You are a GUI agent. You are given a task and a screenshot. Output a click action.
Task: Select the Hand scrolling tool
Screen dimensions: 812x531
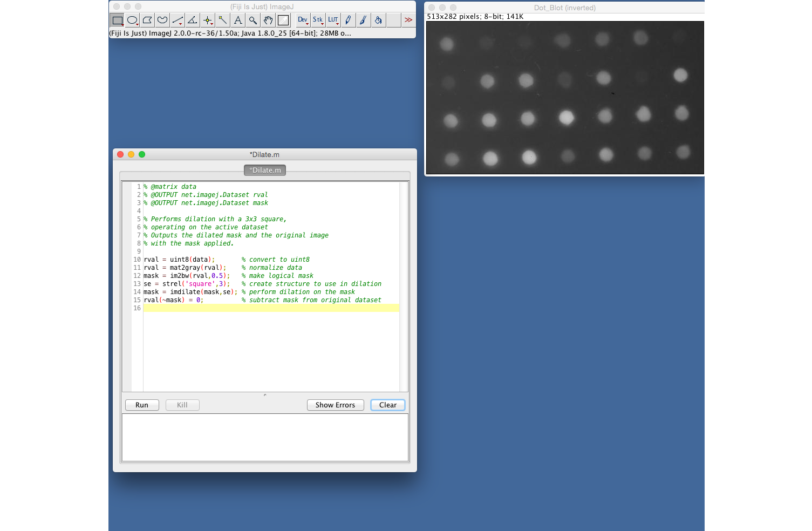(268, 21)
